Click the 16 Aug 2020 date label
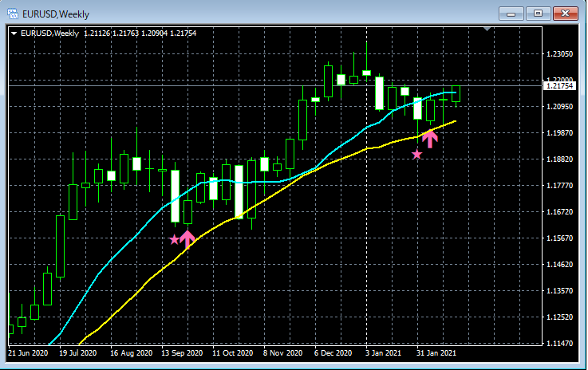This screenshot has width=588, height=370. [132, 353]
